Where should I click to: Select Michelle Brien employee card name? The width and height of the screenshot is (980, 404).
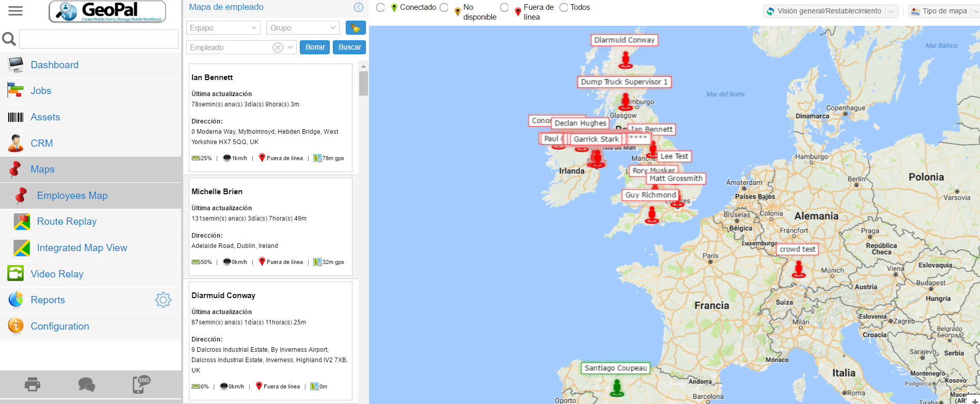[x=217, y=192]
